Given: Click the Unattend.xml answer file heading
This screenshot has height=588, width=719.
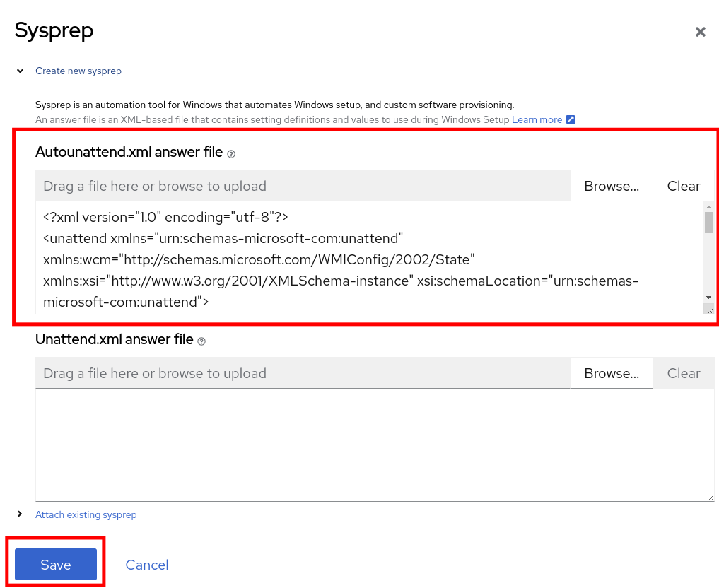Looking at the screenshot, I should [x=115, y=339].
